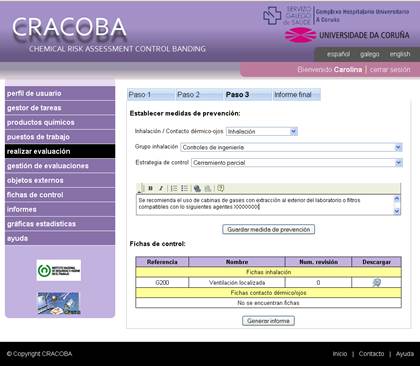Click inside the prevention measure text area

tap(265, 204)
